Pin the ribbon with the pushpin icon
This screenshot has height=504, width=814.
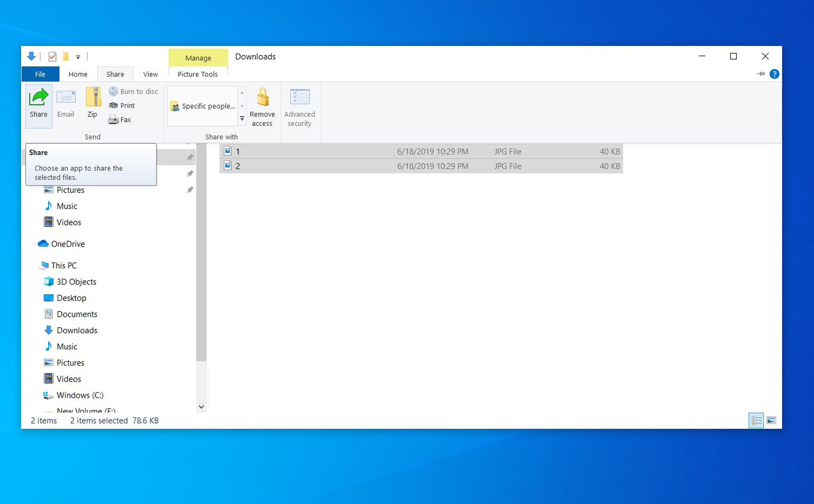761,74
